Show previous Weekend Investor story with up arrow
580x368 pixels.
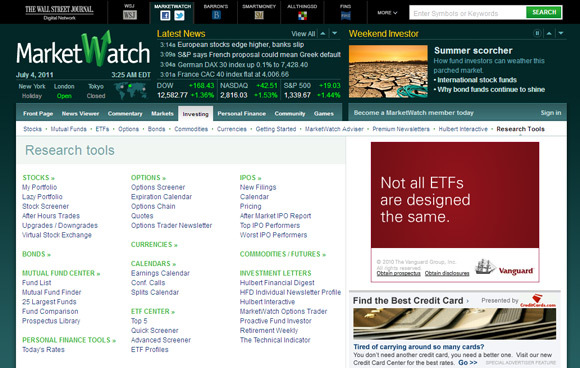[549, 33]
